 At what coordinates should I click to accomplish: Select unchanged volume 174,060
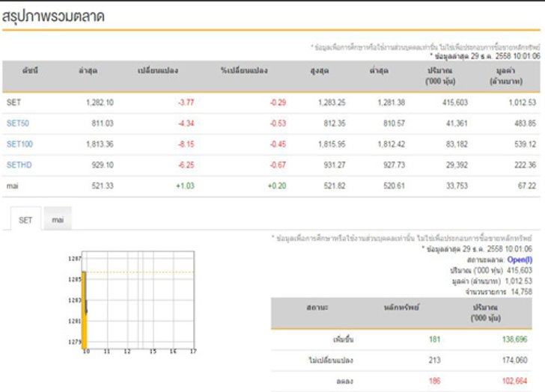[514, 360]
